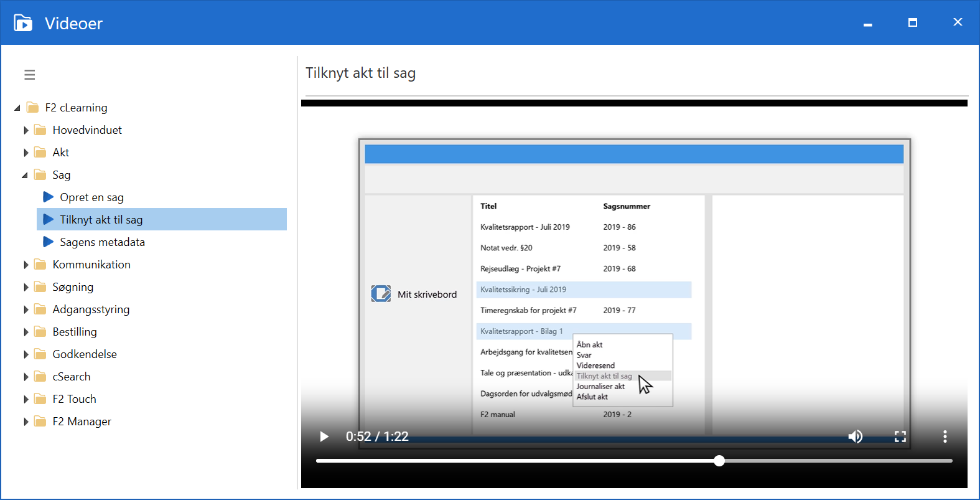Click play icon beside Sagens metadata

[48, 242]
